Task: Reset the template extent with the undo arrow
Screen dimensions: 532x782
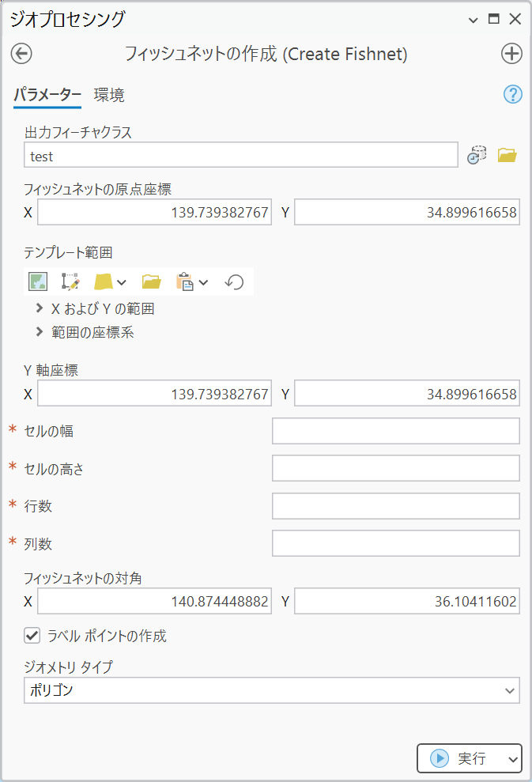Action: pos(234,281)
